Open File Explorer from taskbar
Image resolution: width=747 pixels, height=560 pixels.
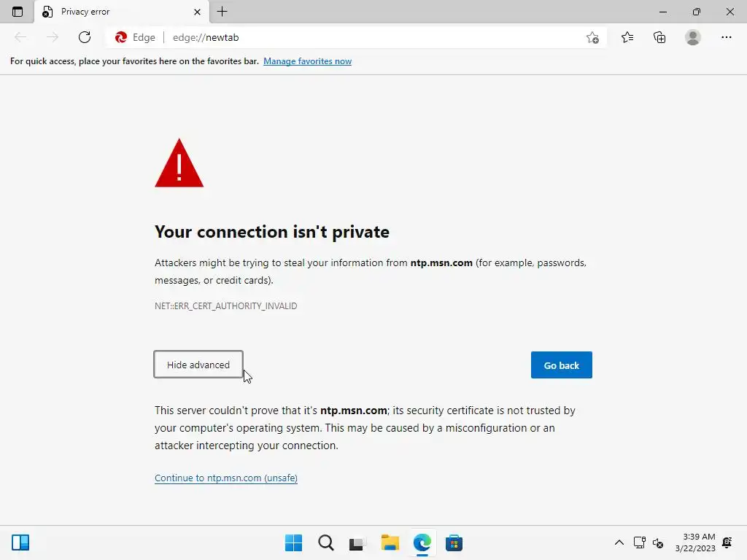coord(390,542)
